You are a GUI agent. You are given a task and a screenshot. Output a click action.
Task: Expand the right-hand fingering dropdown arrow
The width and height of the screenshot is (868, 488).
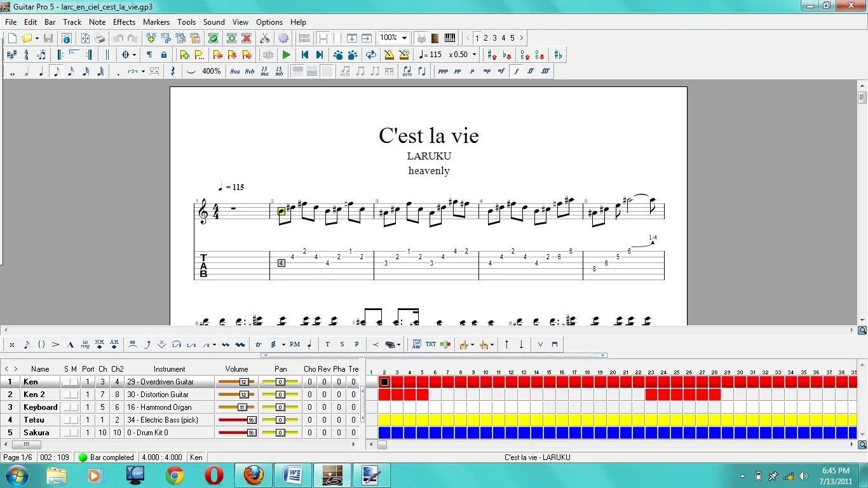click(x=492, y=344)
